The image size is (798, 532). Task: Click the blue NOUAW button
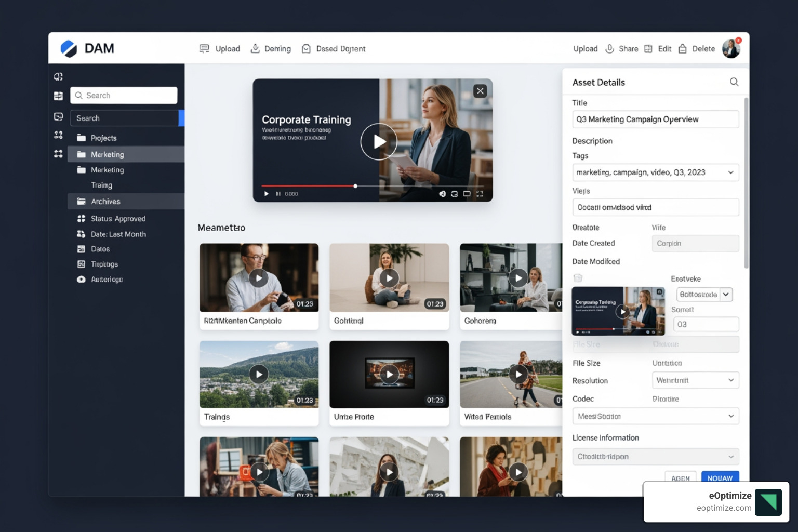pyautogui.click(x=720, y=477)
